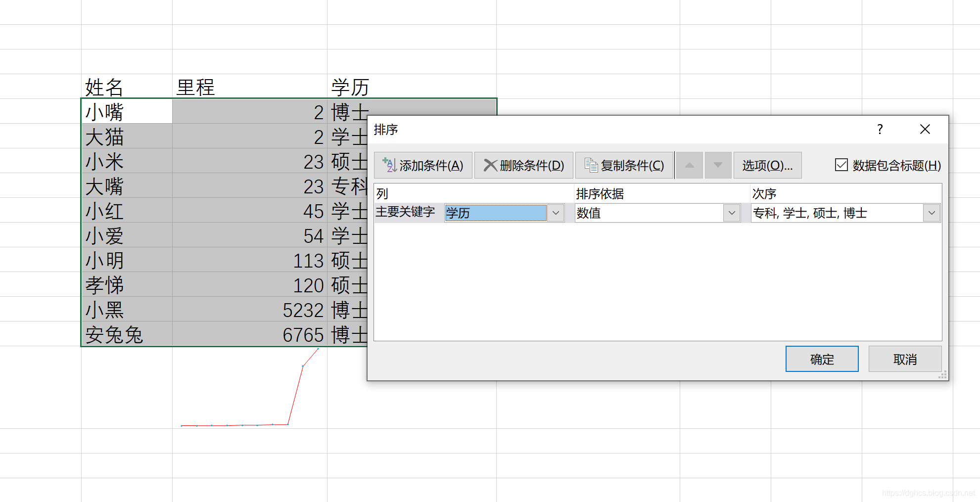Open the 排序依据 数值 dropdown
The image size is (980, 502).
click(731, 213)
